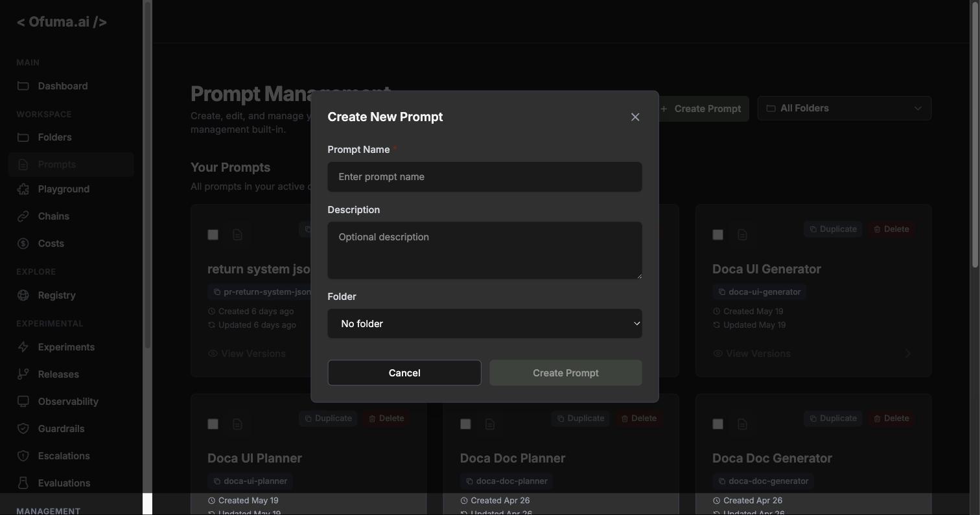
Task: Expand View Versions on return system json card
Action: pos(247,354)
